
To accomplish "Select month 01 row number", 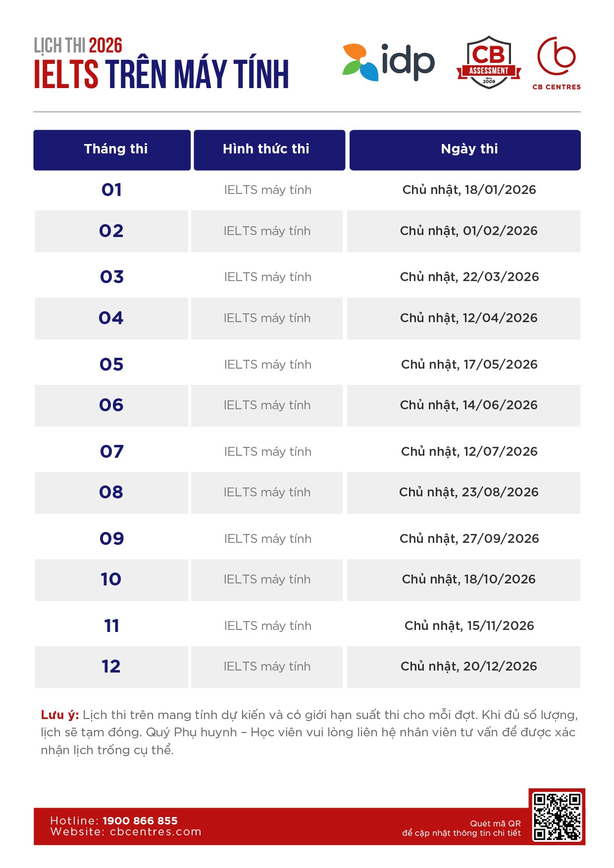I will click(111, 190).
